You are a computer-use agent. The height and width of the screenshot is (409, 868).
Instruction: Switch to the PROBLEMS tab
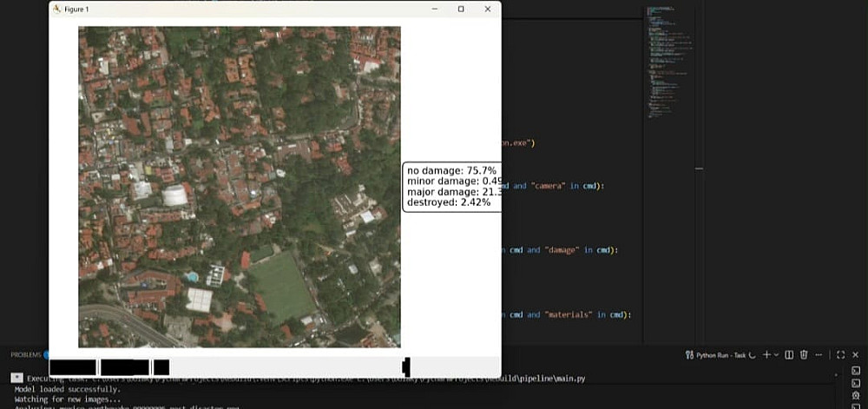(26, 355)
